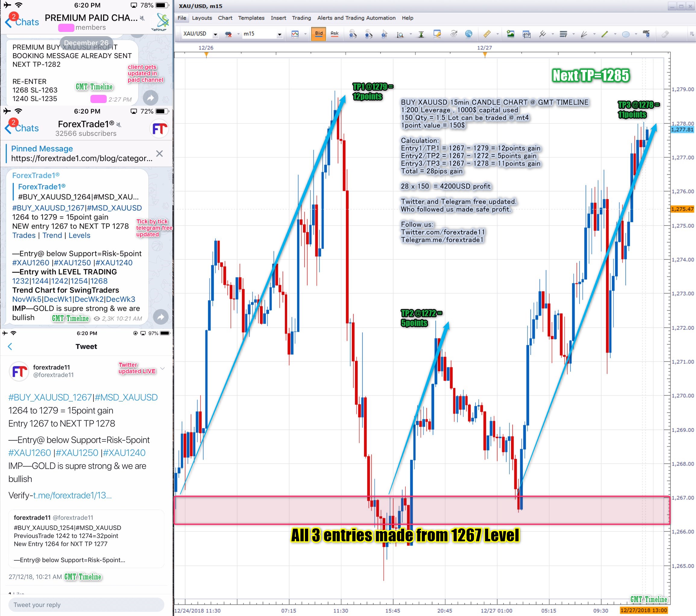The image size is (696, 616).
Task: Click the forward arrow on ForexTrade1 message
Action: coord(161,317)
